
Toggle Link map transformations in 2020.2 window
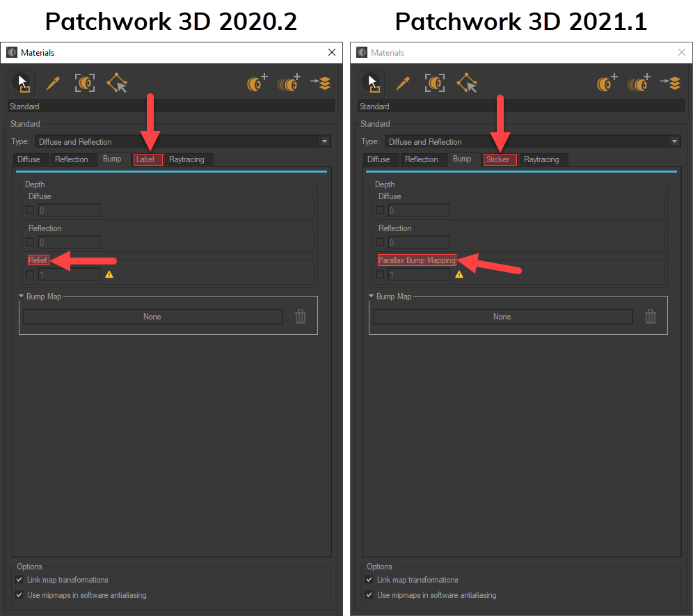(x=19, y=579)
